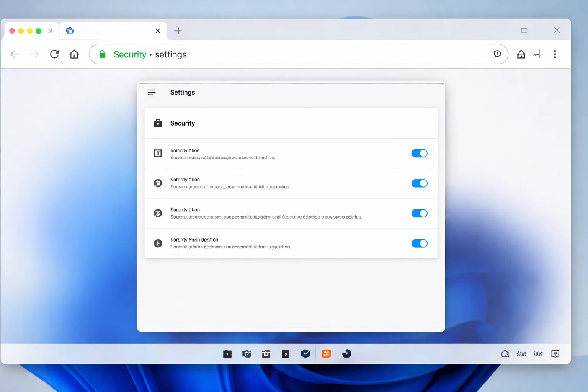588x392 pixels.
Task: Reload the Security settings page
Action: (x=54, y=54)
